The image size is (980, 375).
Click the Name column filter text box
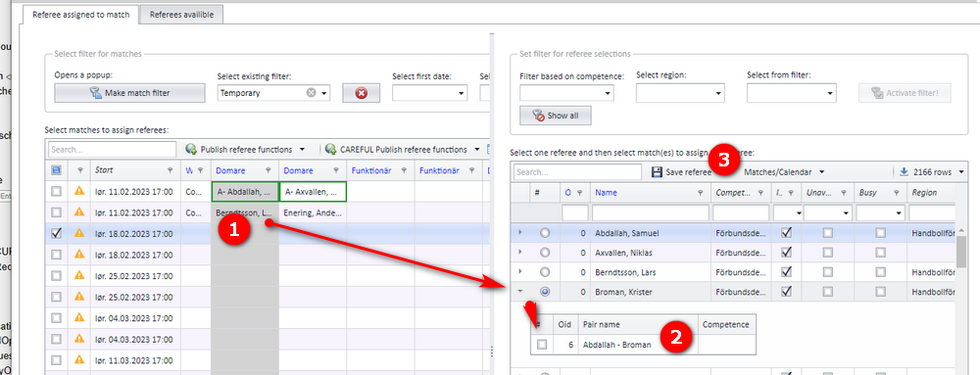tap(650, 213)
